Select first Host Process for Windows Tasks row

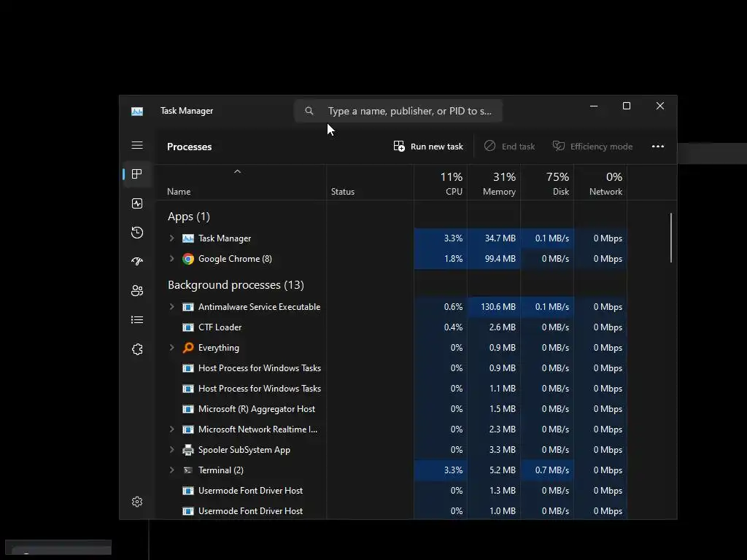point(391,368)
